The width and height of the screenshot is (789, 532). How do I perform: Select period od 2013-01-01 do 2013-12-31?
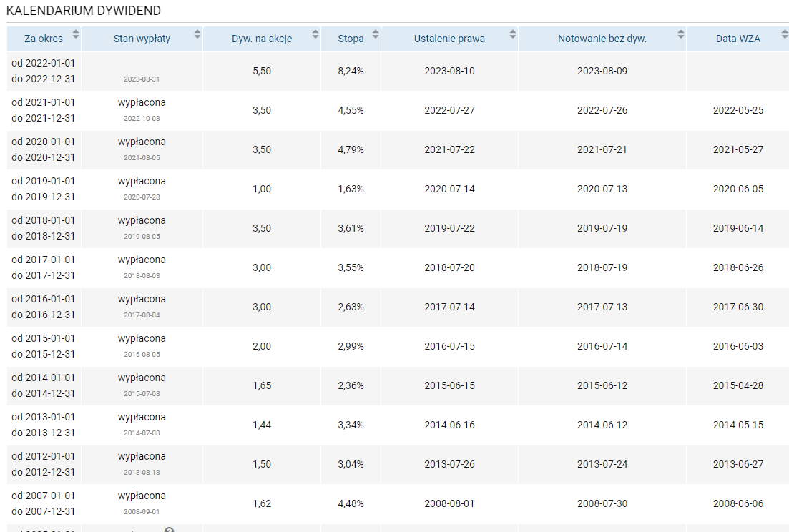pyautogui.click(x=43, y=425)
